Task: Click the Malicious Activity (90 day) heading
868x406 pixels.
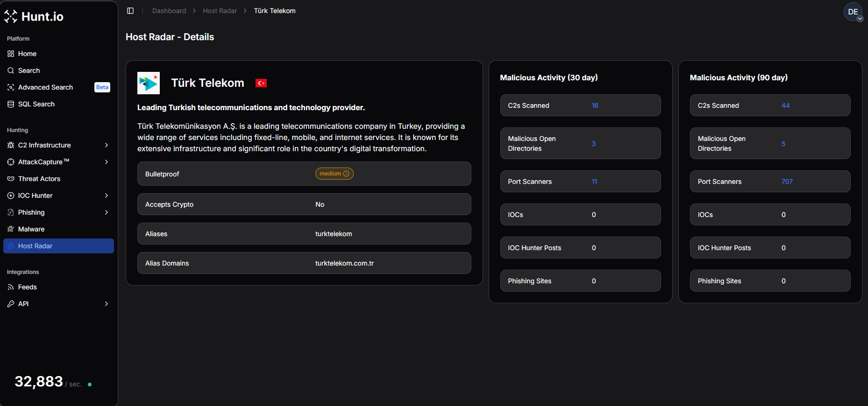Action: pos(739,77)
